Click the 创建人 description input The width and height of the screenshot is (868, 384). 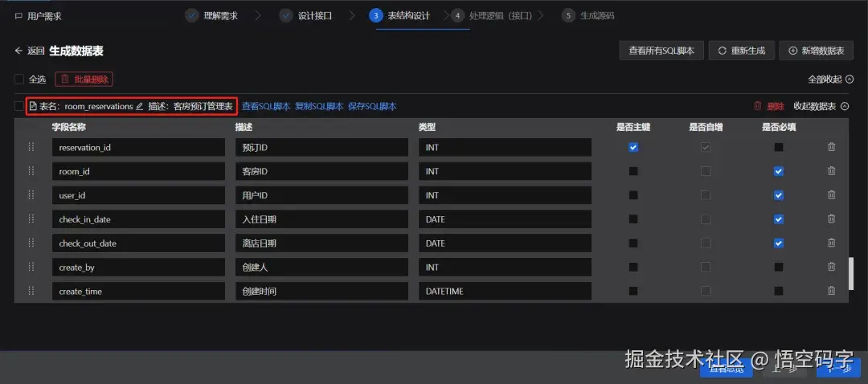coord(321,268)
